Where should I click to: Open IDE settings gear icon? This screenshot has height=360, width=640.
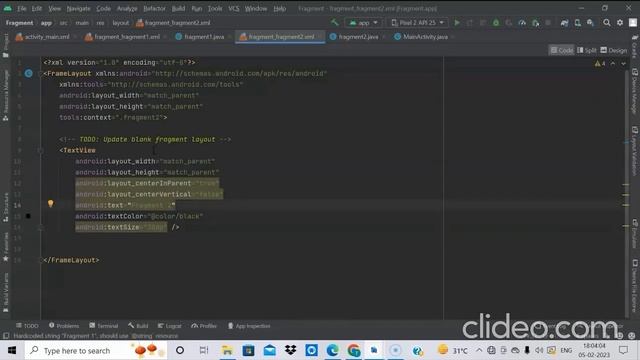point(620,23)
